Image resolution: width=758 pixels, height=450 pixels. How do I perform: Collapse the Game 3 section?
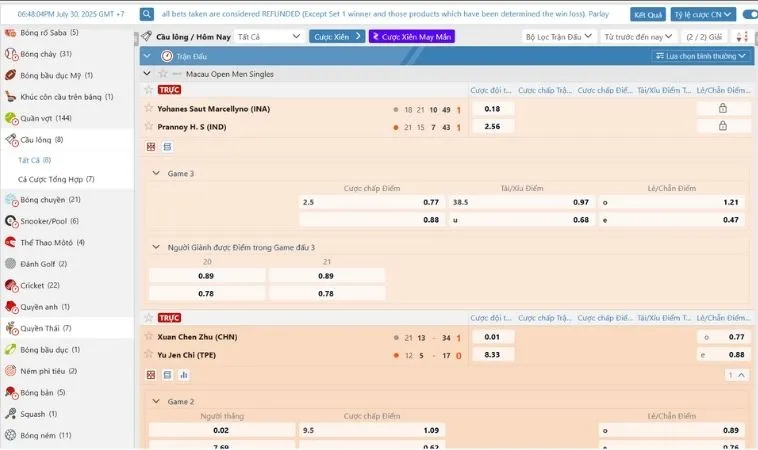click(x=156, y=173)
